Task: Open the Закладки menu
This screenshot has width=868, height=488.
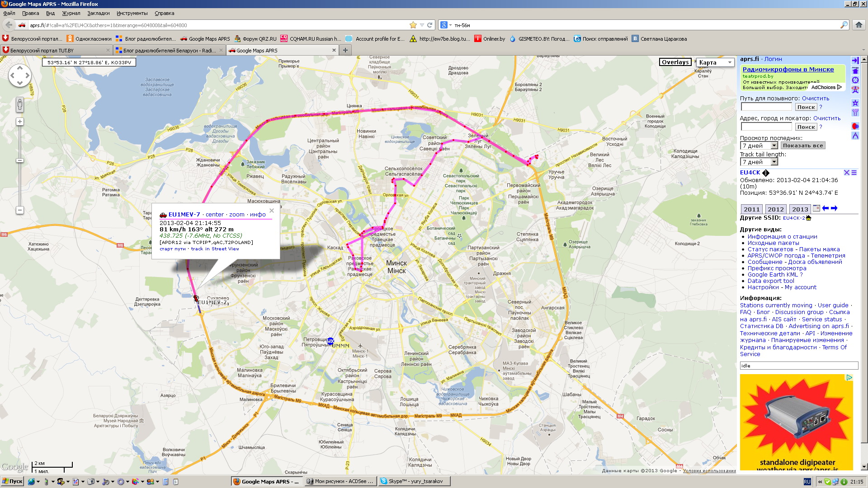Action: (98, 13)
